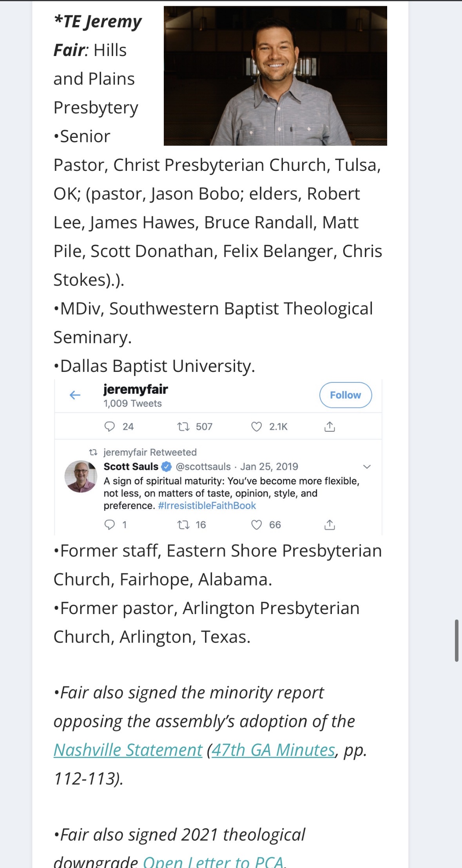Click the #IrresistibleFaithBook hashtag

[x=207, y=506]
